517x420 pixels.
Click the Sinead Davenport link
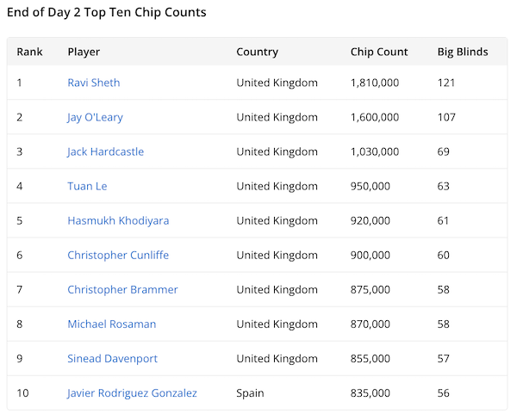coord(112,358)
